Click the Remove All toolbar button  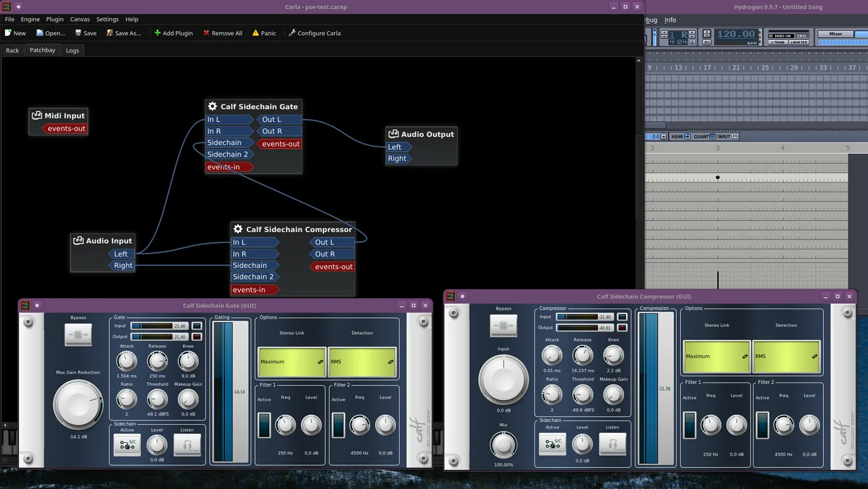pos(222,33)
